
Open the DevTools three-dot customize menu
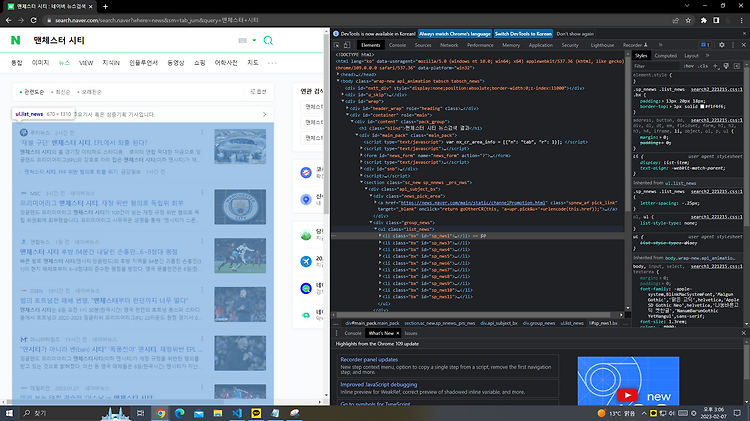pyautogui.click(x=733, y=45)
